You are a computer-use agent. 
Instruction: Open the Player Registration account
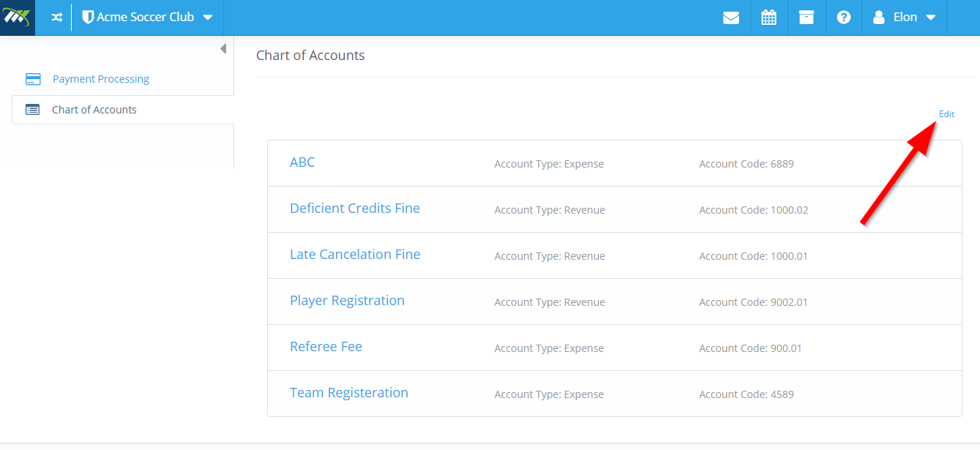347,301
